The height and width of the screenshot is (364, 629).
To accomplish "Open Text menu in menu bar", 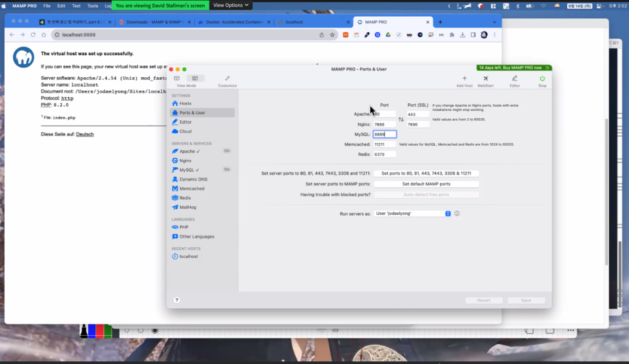I will coord(76,6).
